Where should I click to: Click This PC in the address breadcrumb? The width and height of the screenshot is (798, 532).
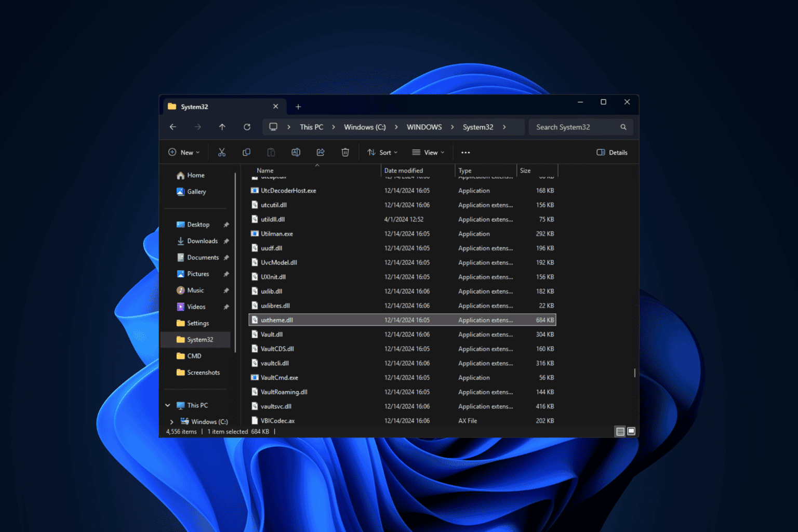311,127
